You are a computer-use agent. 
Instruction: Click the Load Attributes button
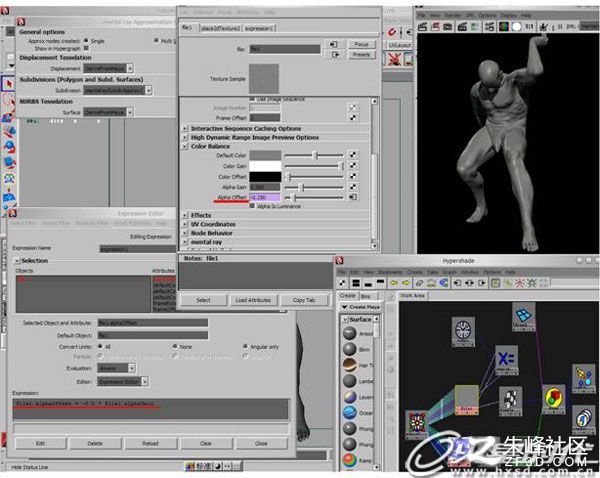pos(253,300)
